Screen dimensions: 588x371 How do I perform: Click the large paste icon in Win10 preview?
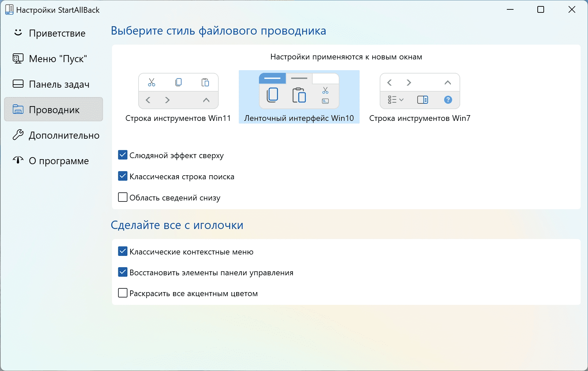click(x=299, y=95)
